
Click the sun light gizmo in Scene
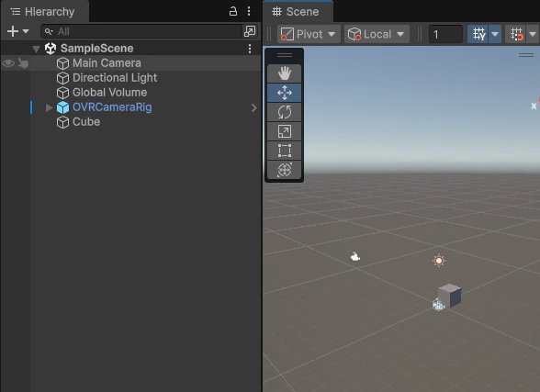[439, 261]
